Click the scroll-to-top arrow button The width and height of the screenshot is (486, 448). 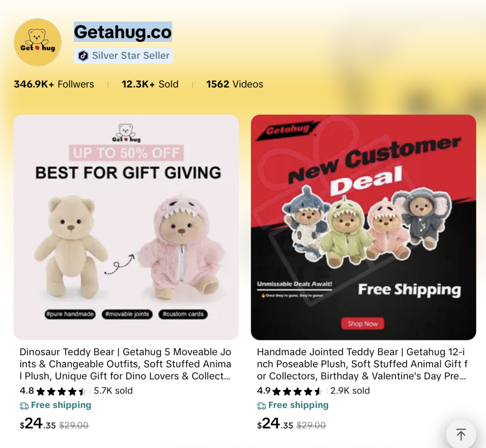461,434
